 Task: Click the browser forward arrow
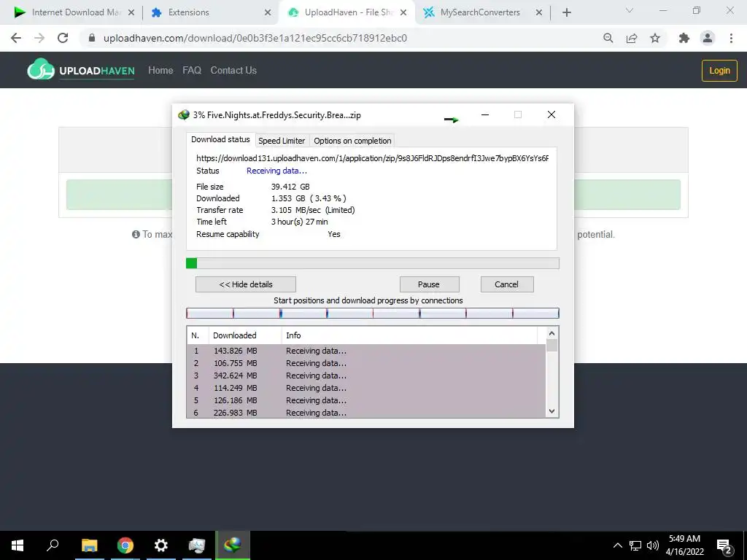(x=39, y=38)
